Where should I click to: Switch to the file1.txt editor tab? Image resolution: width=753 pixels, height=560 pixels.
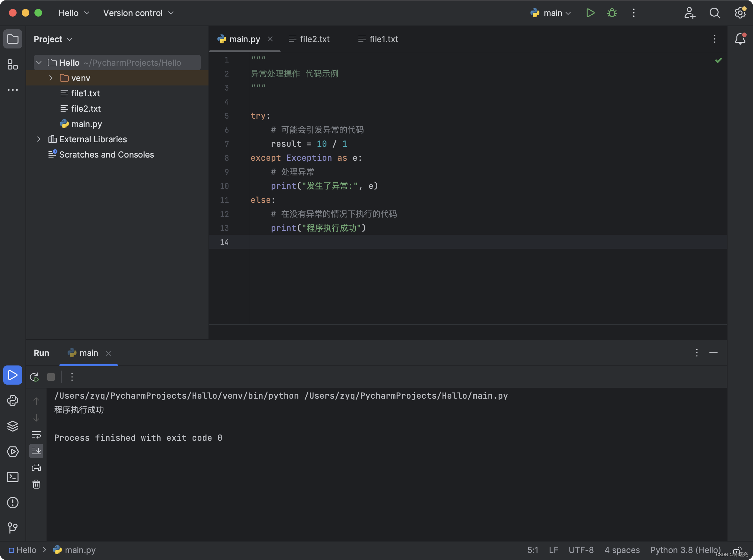coord(378,39)
